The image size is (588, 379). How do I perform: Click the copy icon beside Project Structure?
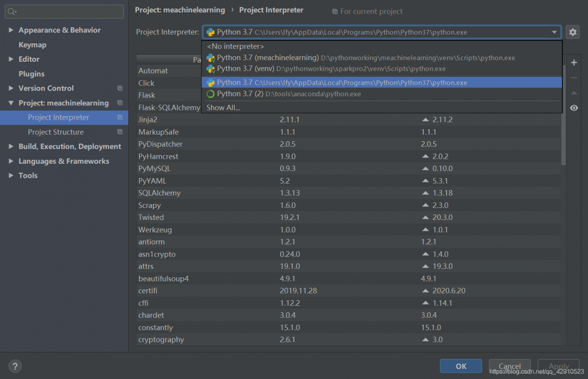coord(120,132)
